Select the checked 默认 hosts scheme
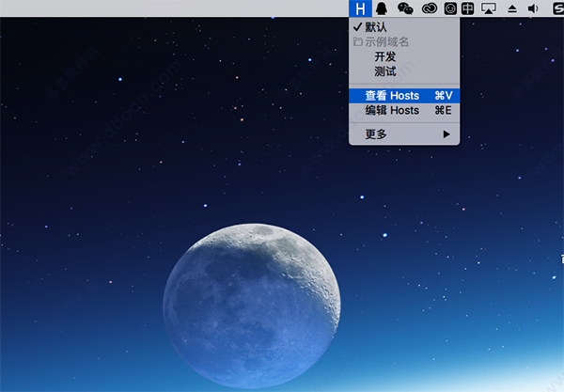Screen dimensions: 564x392 pos(404,27)
